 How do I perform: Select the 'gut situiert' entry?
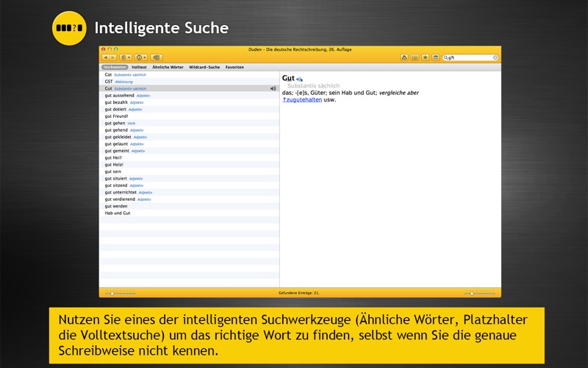coord(190,178)
